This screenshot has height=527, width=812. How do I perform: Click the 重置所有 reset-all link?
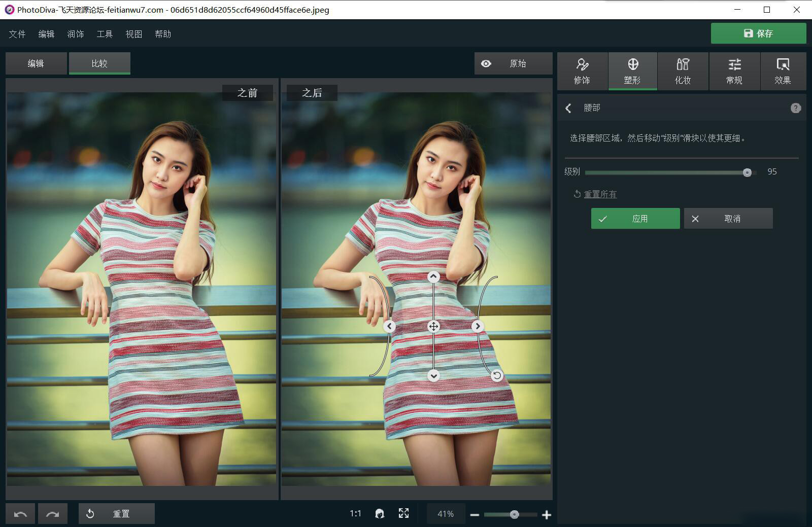click(600, 194)
